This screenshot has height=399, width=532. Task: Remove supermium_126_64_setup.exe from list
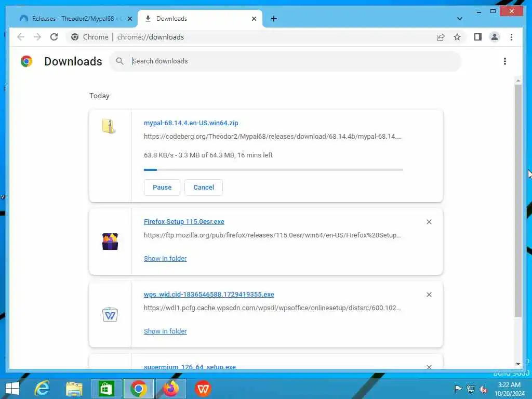tap(429, 367)
